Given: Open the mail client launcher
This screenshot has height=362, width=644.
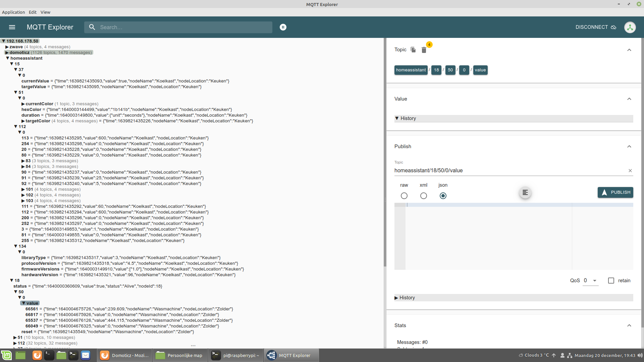Looking at the screenshot, I should tap(86, 355).
